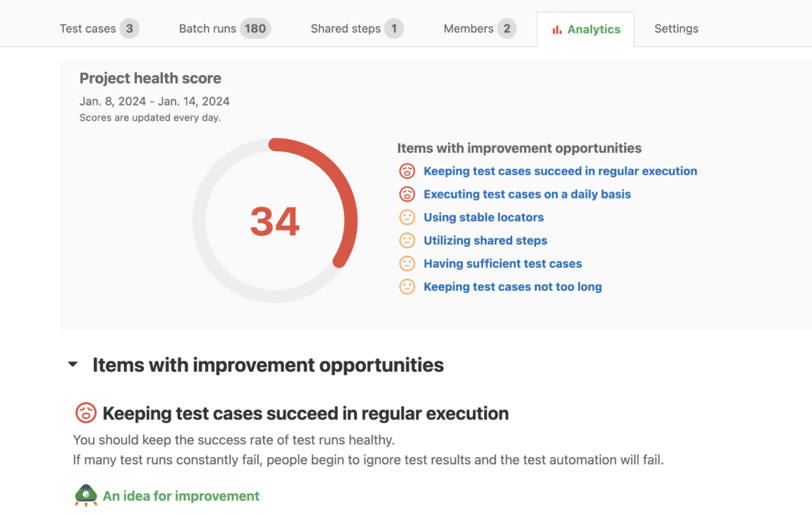Click sad face icon beside Keeping test cases succeed link

click(407, 171)
